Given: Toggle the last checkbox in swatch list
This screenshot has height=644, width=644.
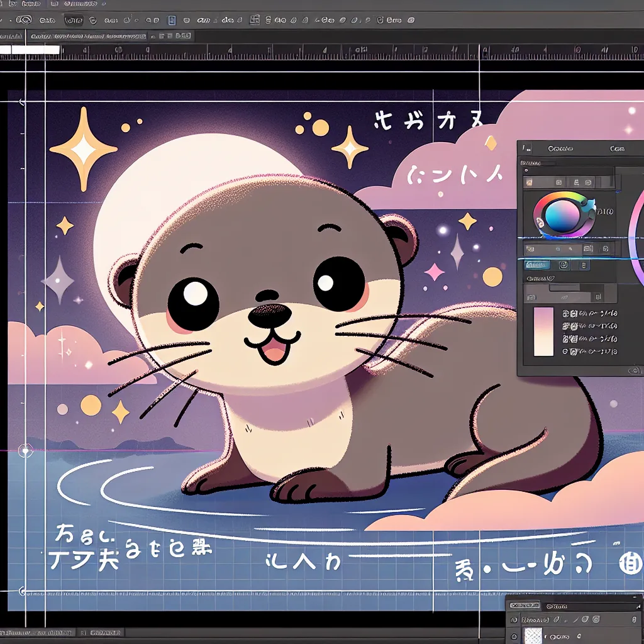Looking at the screenshot, I should pos(565,352).
